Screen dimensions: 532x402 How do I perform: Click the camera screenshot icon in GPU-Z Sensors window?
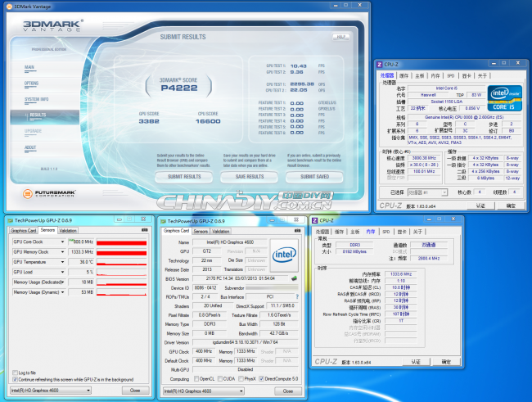(x=145, y=230)
